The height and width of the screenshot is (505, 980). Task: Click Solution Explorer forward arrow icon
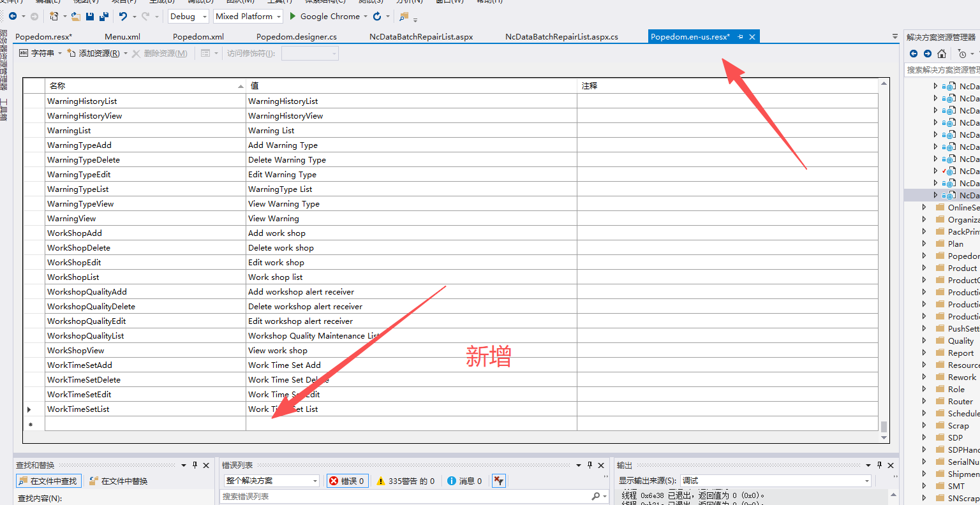tap(928, 54)
